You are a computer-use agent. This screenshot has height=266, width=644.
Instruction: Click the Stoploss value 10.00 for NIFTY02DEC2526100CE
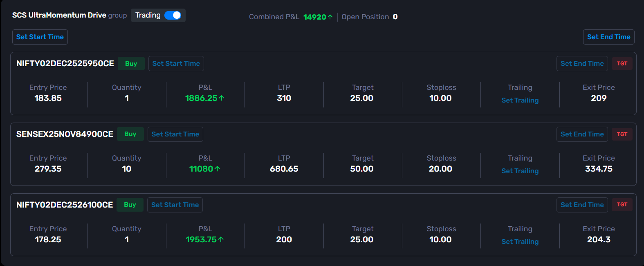tap(440, 239)
